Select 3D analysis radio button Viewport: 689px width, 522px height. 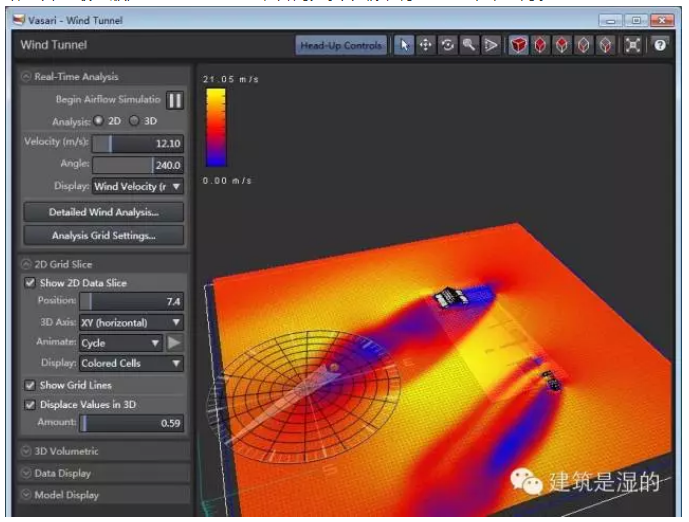tap(134, 120)
